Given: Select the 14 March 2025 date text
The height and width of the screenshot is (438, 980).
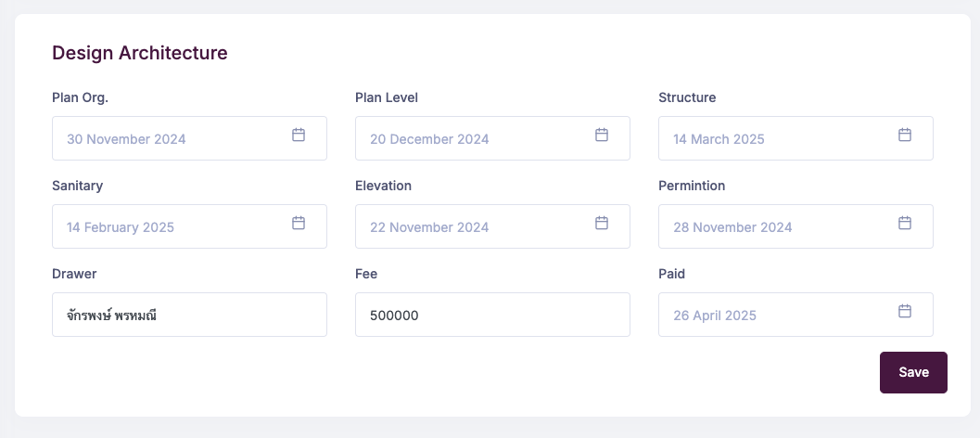Looking at the screenshot, I should point(719,139).
